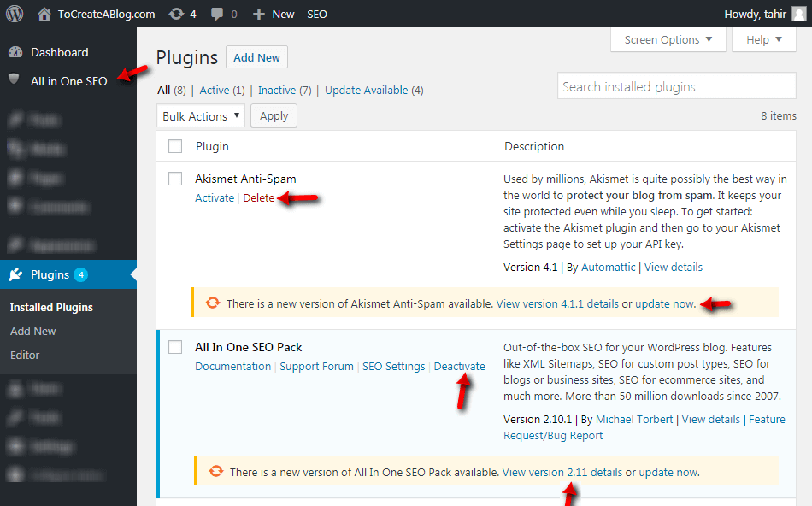Image resolution: width=812 pixels, height=506 pixels.
Task: Open Add New in the Plugins submenu
Action: (32, 331)
